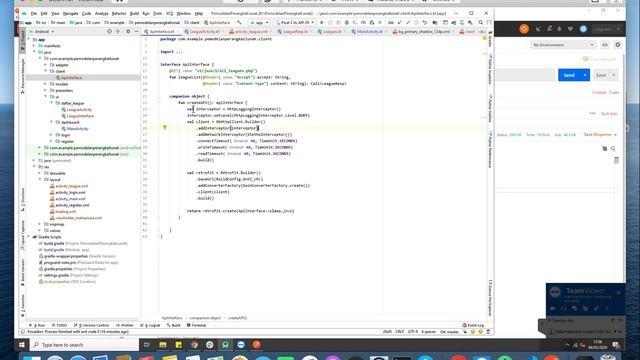Open the No Environment dropdown in Postman

pyautogui.click(x=563, y=45)
